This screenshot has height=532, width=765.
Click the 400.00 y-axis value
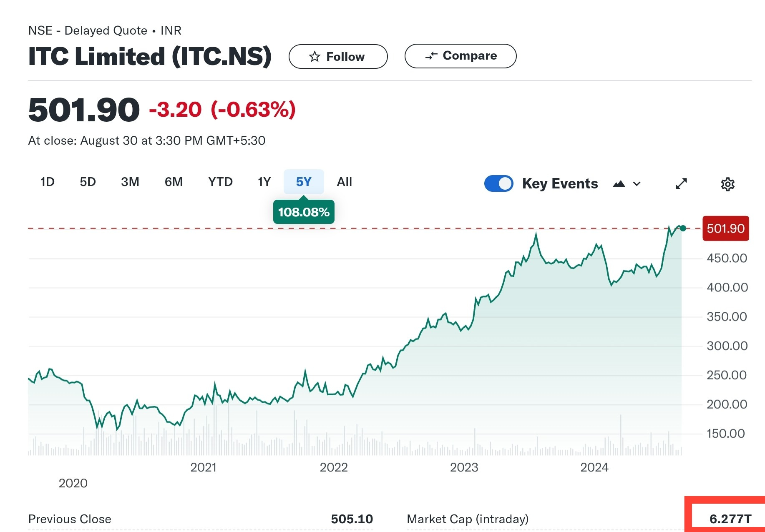coord(727,287)
